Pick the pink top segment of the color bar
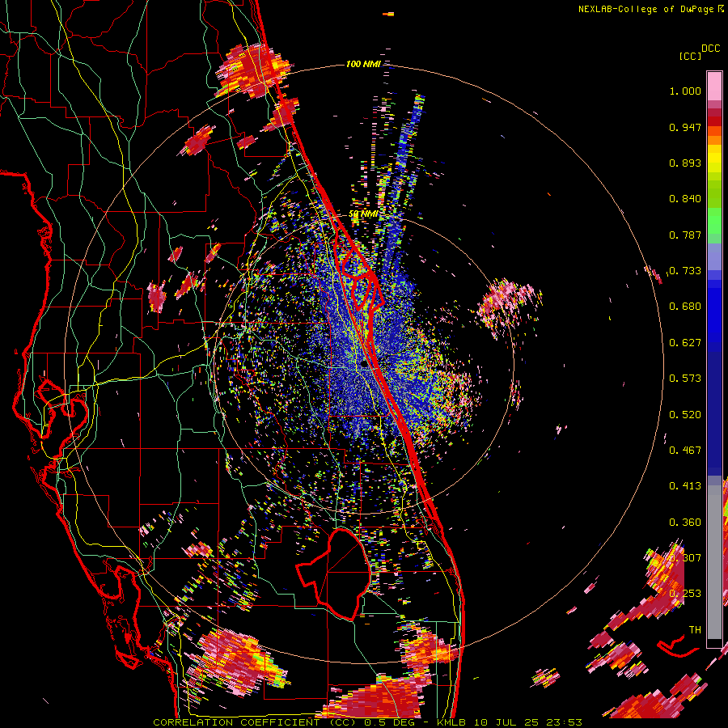This screenshot has height=728, width=728. [x=714, y=86]
